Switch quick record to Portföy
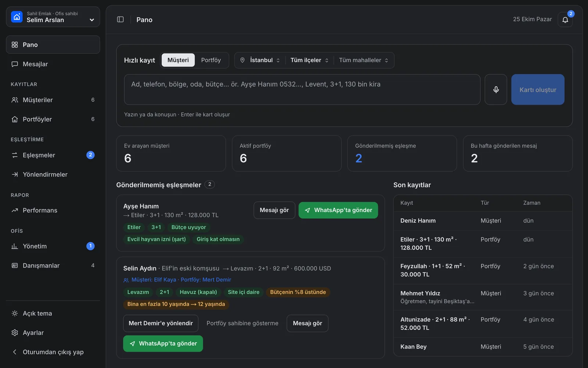 pos(211,60)
